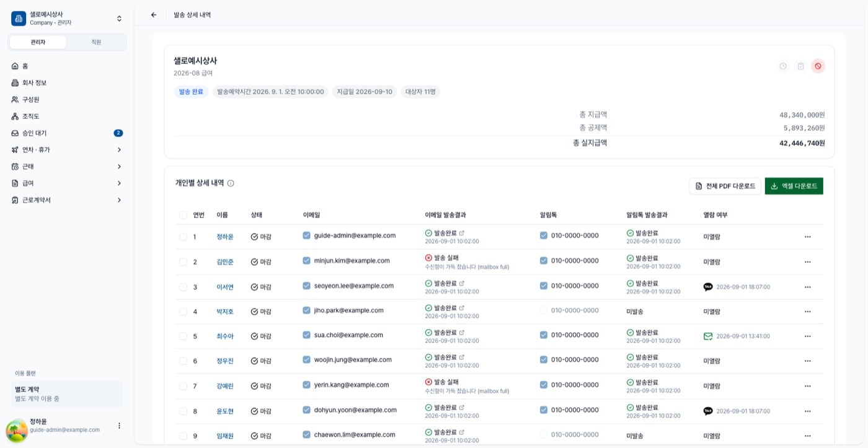
Task: Click the 샐로예시상사 company logo icon
Action: click(x=19, y=19)
